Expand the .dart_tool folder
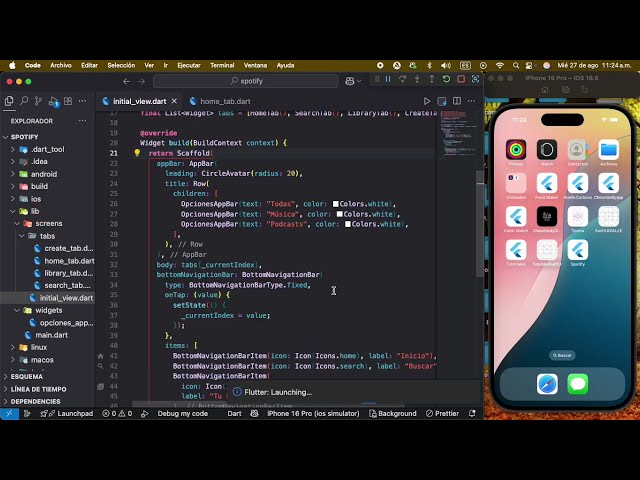 pos(48,149)
